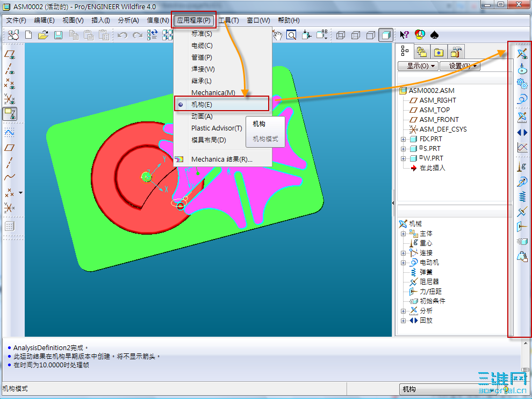Viewport: 532px width, 399px height.
Task: Open the datum point tool flyout arrow
Action: coord(21,193)
